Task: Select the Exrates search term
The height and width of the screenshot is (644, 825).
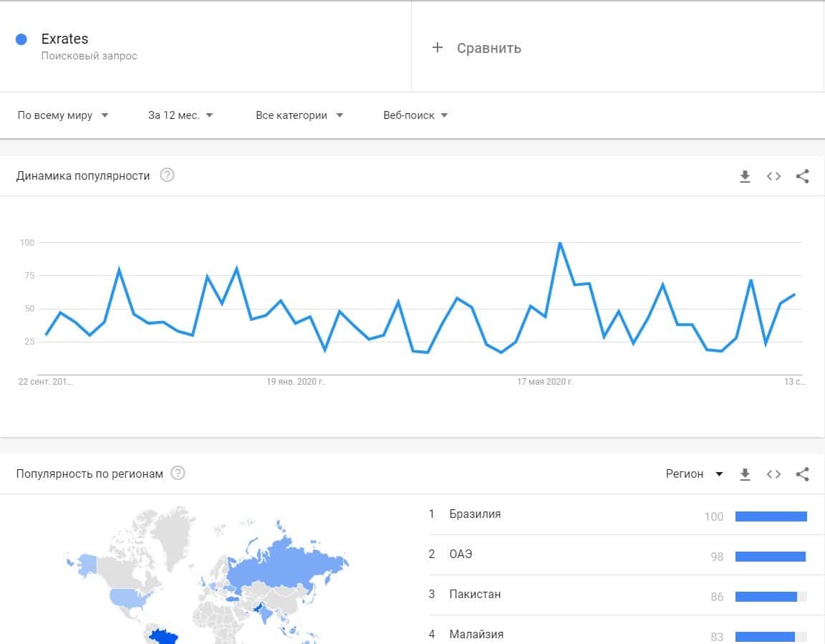Action: point(65,39)
